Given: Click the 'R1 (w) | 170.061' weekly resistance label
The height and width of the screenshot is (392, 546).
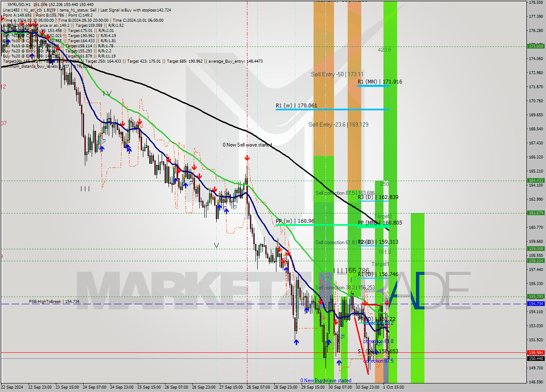Looking at the screenshot, I should pos(296,105).
